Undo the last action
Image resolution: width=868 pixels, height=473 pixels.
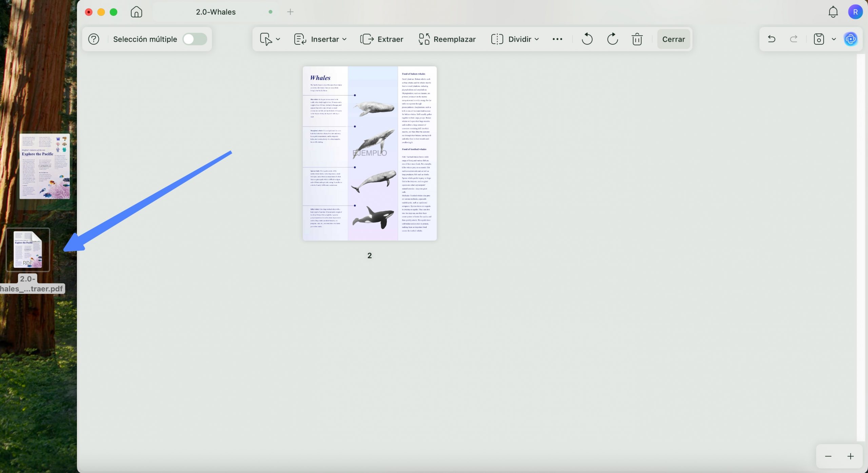[x=771, y=39]
